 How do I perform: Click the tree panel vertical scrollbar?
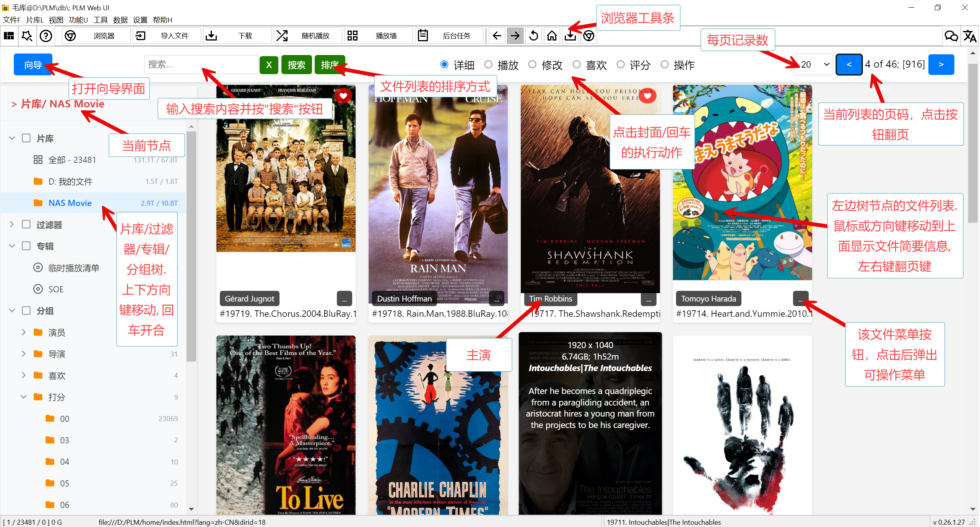point(192,245)
